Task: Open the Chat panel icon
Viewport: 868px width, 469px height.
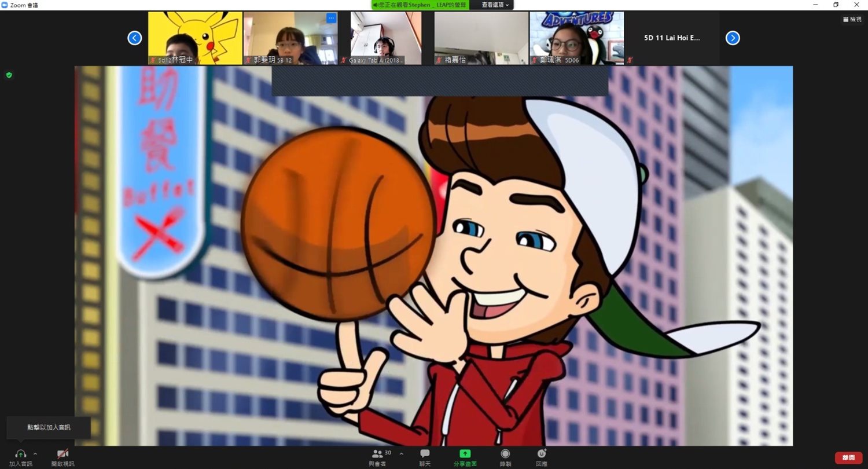Action: click(x=425, y=454)
